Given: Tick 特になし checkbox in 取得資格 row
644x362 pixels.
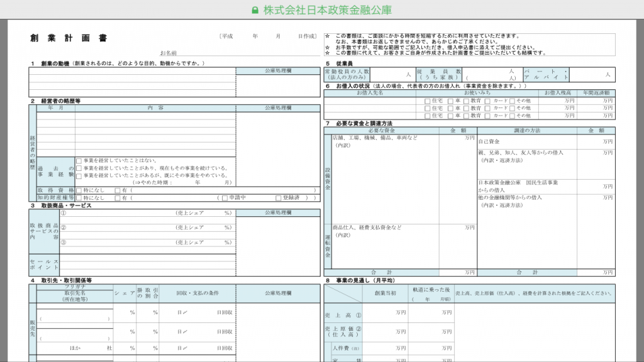Looking at the screenshot, I should 79,190.
